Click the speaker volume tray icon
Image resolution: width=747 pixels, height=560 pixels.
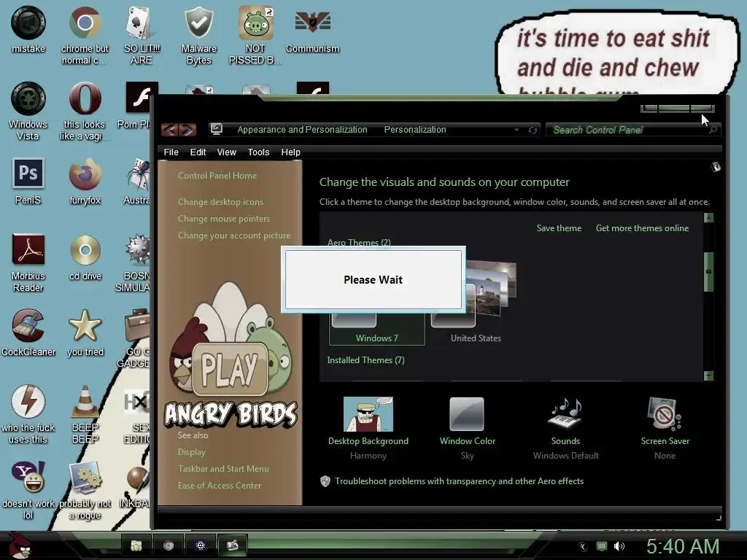click(x=619, y=546)
